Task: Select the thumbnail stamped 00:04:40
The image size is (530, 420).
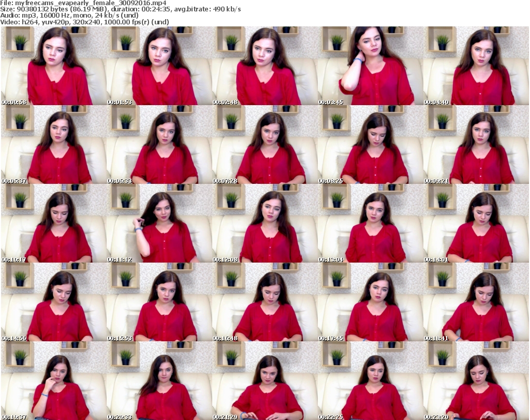Action: [476, 66]
